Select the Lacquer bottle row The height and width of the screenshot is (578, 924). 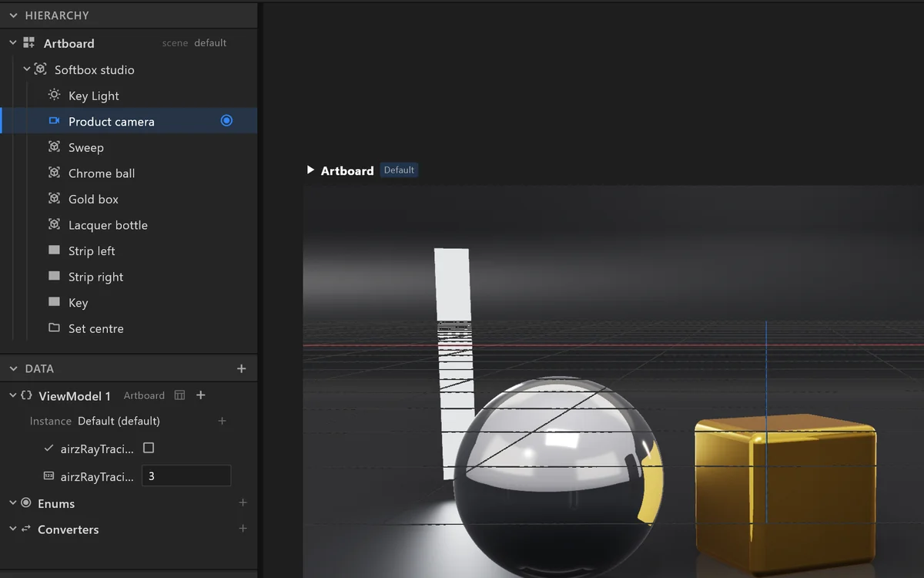[x=129, y=225]
